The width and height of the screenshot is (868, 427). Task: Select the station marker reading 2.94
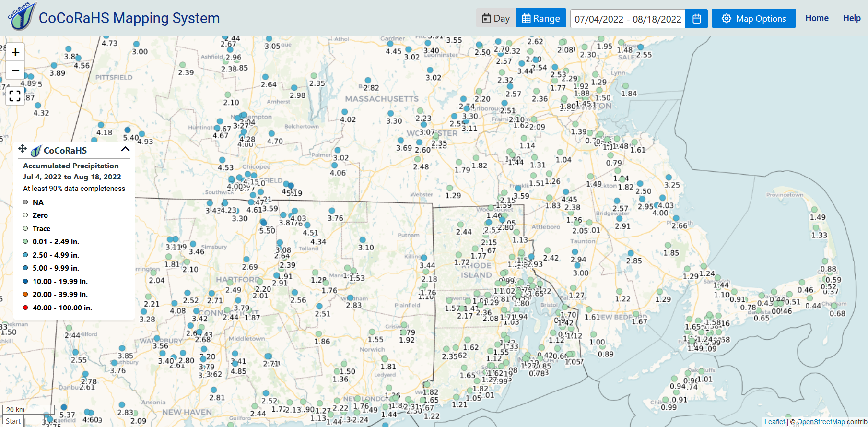[x=575, y=252]
